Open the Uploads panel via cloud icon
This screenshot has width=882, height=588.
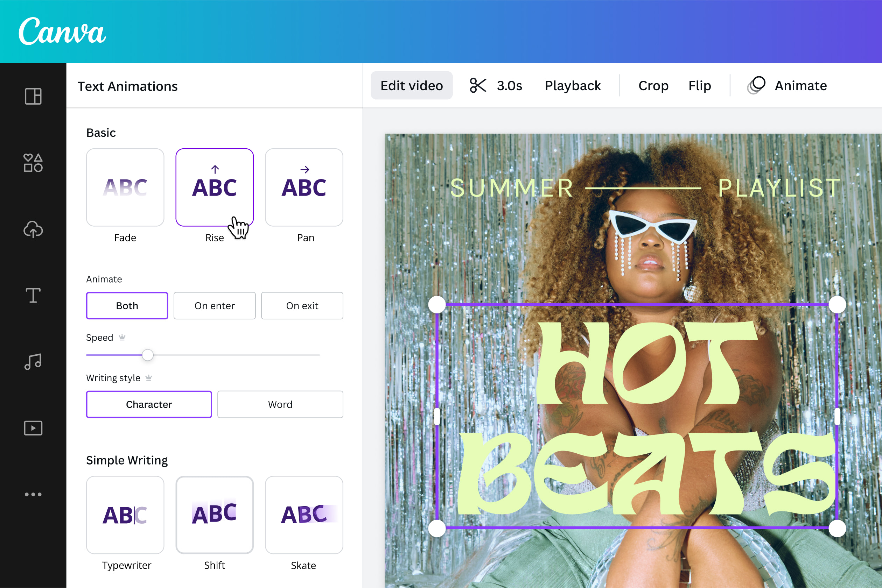[x=33, y=229]
